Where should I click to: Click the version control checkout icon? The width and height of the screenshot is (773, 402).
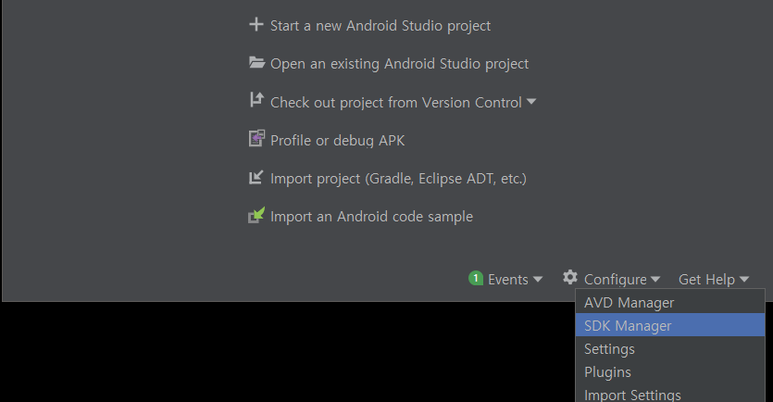click(x=256, y=100)
